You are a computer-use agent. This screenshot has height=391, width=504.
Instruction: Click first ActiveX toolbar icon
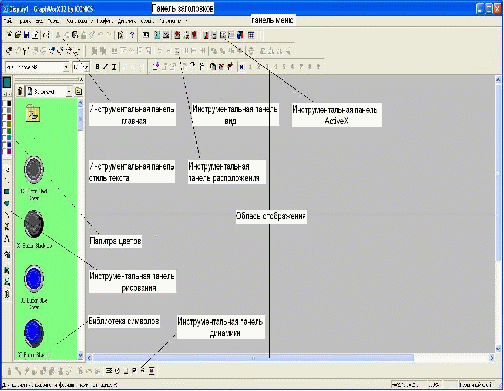click(x=146, y=35)
